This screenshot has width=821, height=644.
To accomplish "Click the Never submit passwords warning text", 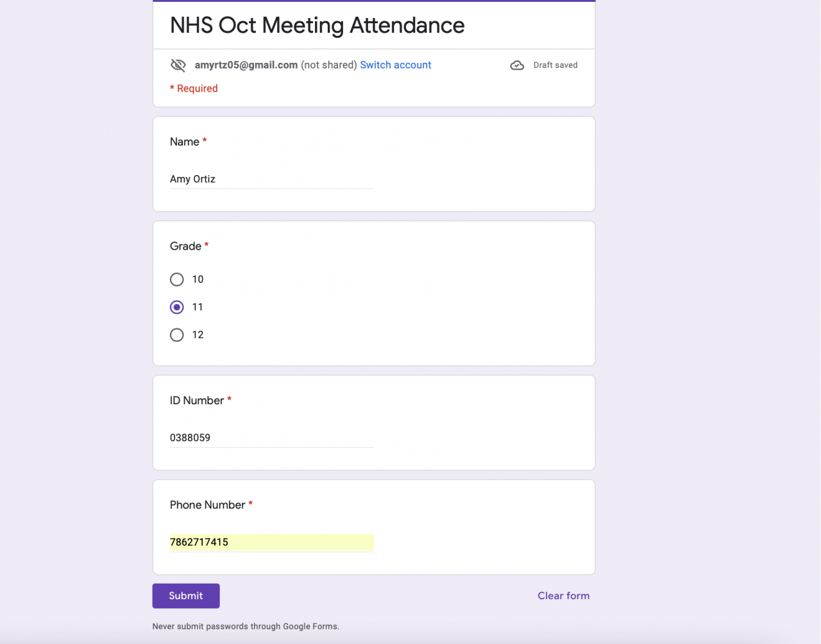I will [246, 626].
